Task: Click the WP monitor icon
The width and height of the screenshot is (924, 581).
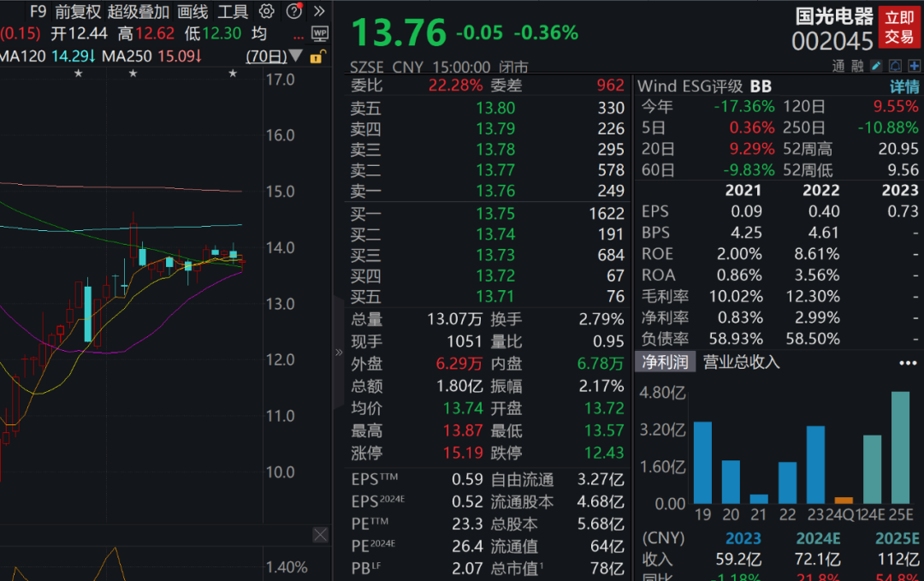Action: 320,34
